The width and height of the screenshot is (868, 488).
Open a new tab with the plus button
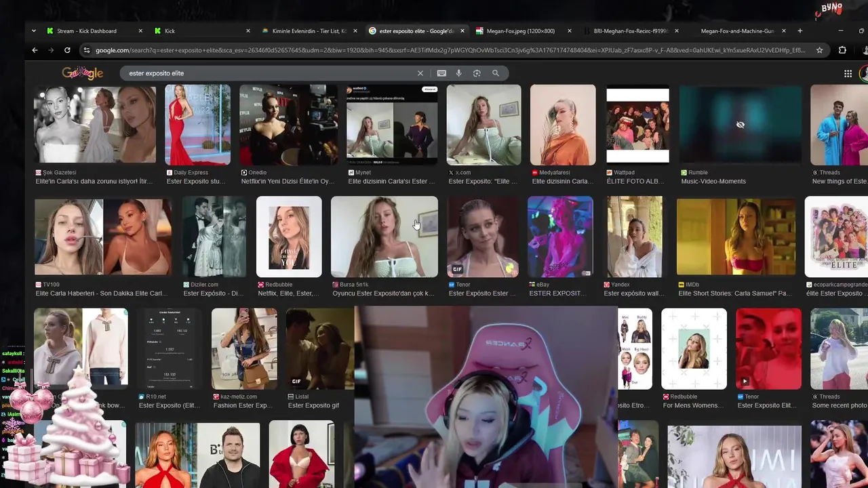point(800,30)
